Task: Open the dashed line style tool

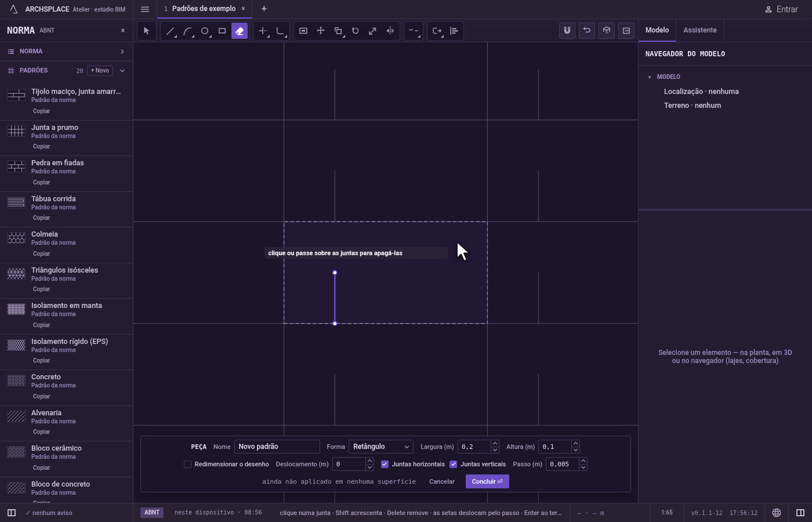Action: tap(413, 31)
